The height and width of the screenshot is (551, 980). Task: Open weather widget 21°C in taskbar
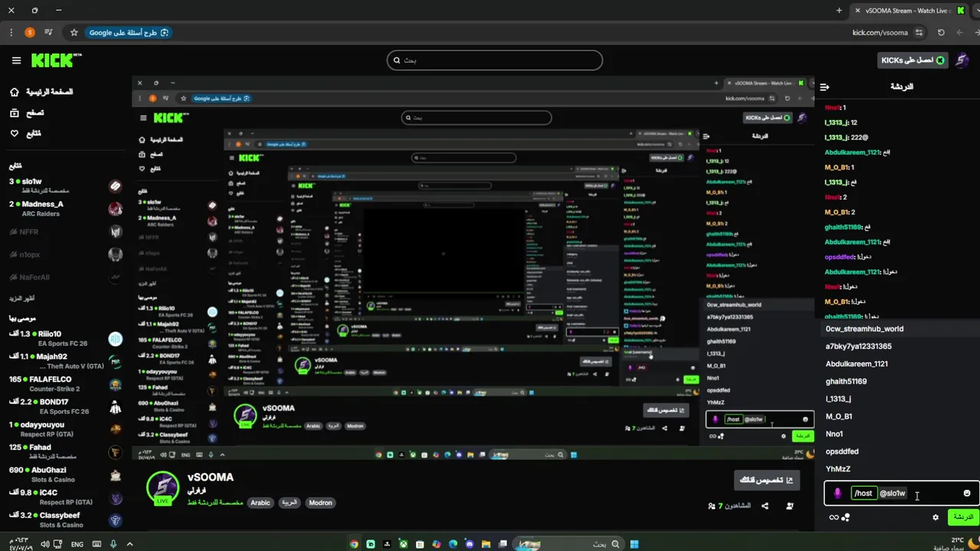(x=954, y=543)
